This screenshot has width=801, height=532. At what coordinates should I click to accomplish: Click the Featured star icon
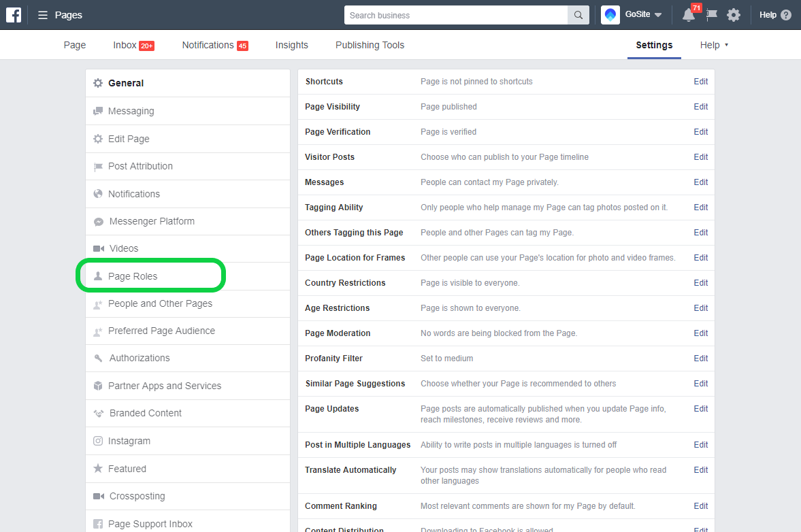(98, 468)
